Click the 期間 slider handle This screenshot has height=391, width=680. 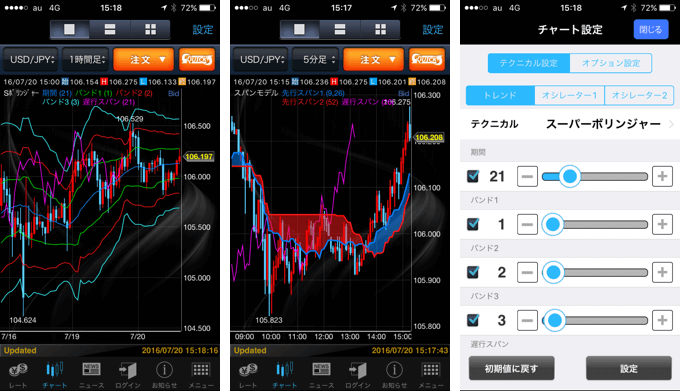[569, 176]
